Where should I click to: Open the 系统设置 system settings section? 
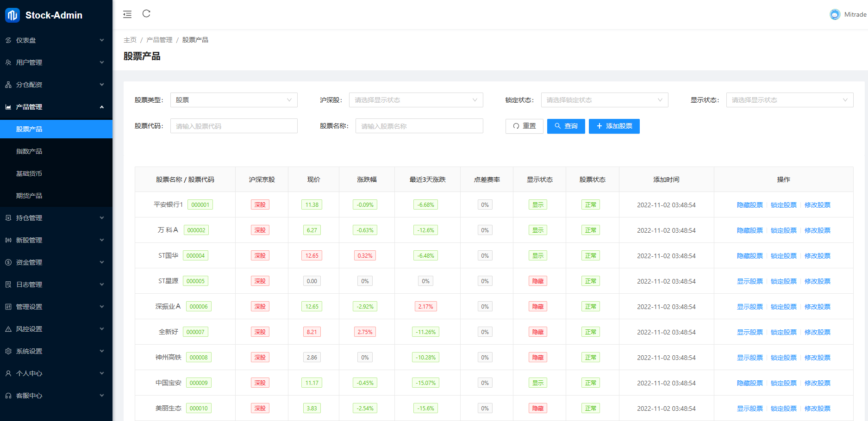(29, 351)
